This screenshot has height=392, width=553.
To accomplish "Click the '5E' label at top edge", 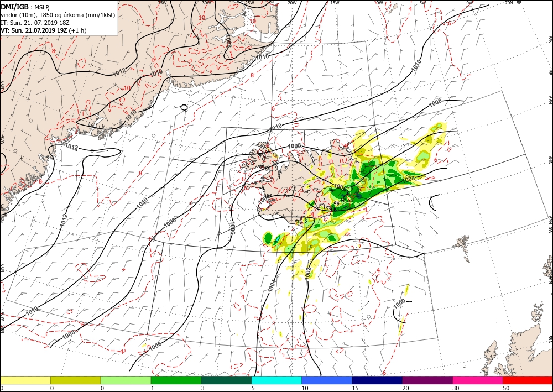I will [519, 3].
